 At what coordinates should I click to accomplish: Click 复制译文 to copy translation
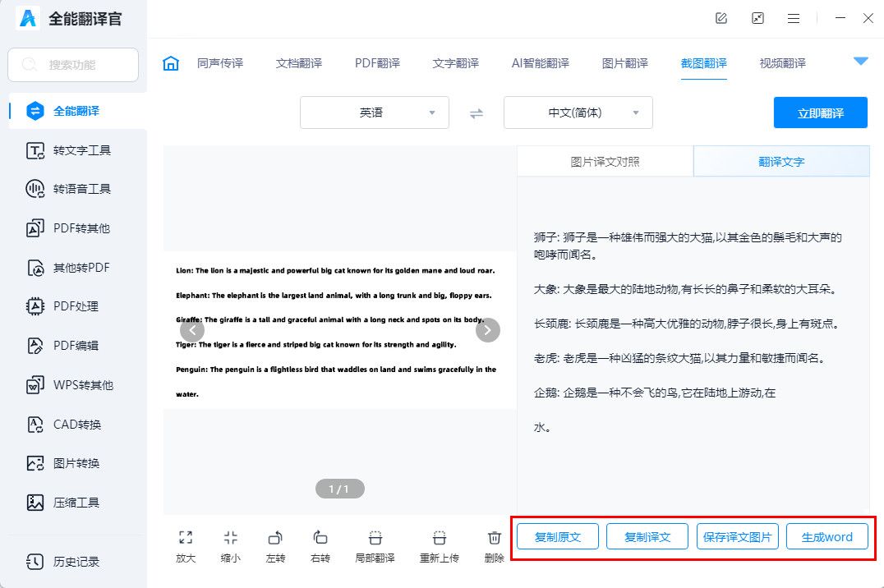click(647, 537)
